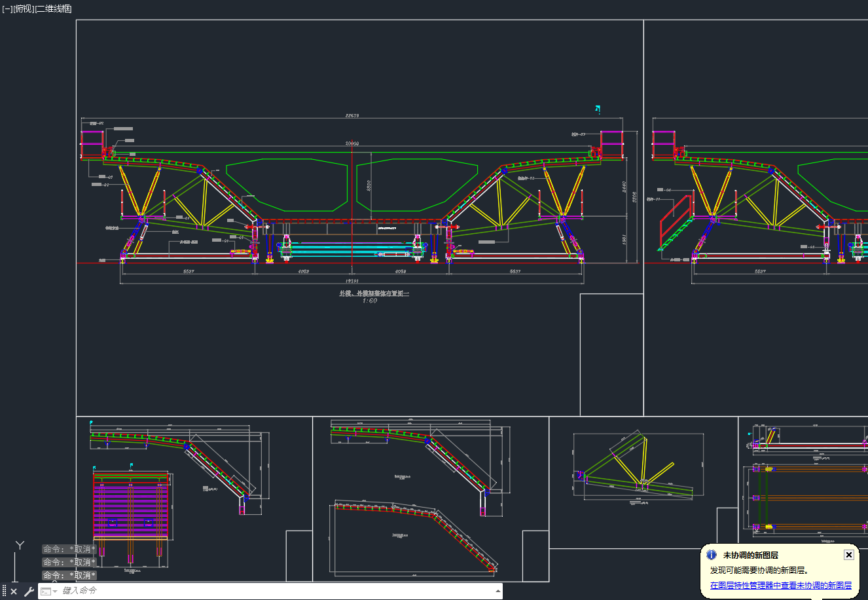Select drawing title 外模、外模架整体布置图一
This screenshot has height=600, width=868.
click(x=374, y=293)
